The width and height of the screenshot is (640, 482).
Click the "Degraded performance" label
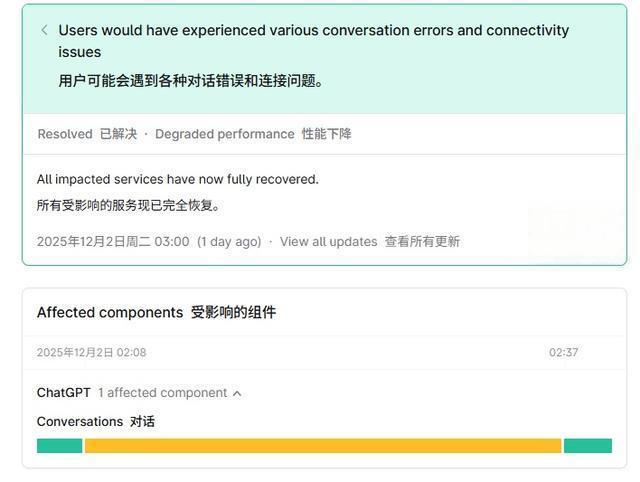(224, 134)
